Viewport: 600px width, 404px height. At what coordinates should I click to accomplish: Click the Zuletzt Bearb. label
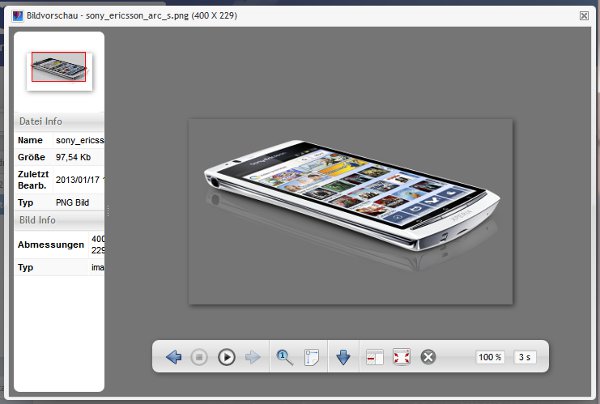click(x=33, y=180)
